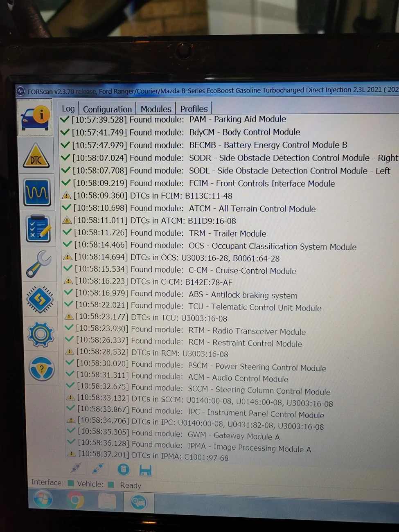The width and height of the screenshot is (399, 532).
Task: Click the checkmark beside GWM Gateway Module A
Action: [71, 431]
